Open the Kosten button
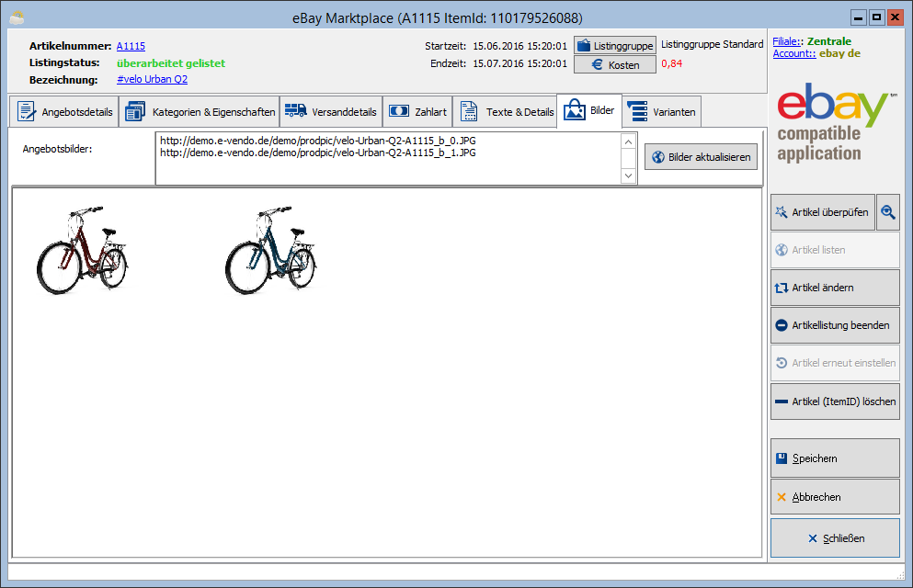 click(x=615, y=64)
